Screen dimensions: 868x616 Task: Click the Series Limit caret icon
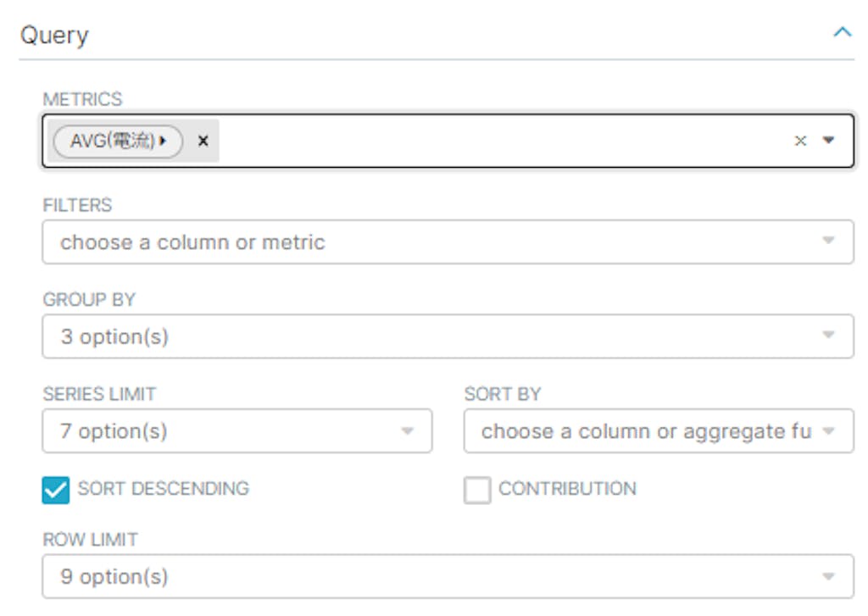click(408, 431)
